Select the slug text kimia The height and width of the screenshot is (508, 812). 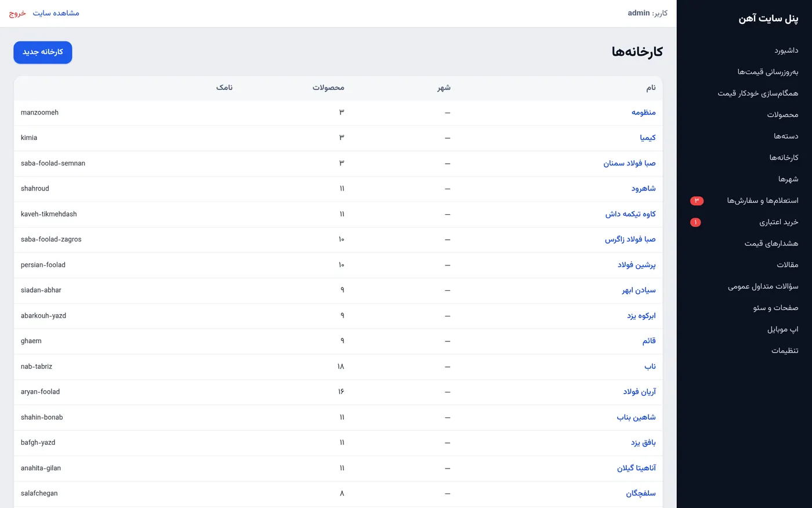pyautogui.click(x=29, y=138)
